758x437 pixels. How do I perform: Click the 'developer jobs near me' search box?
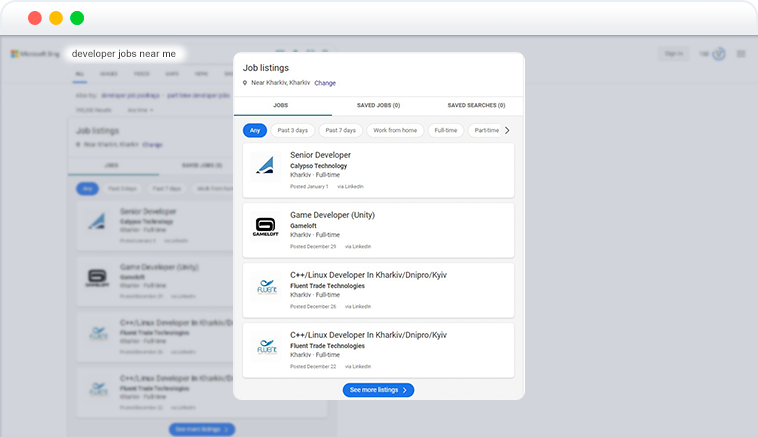tap(125, 54)
